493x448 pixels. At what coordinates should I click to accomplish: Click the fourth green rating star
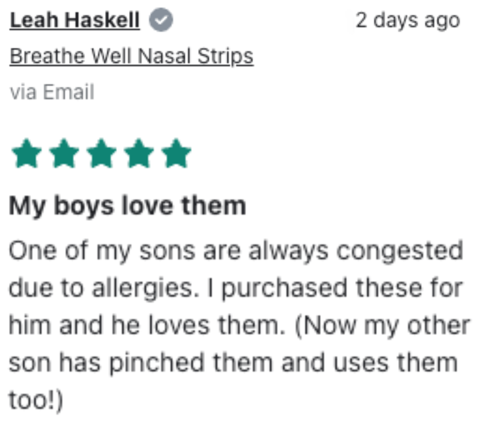[x=139, y=154]
